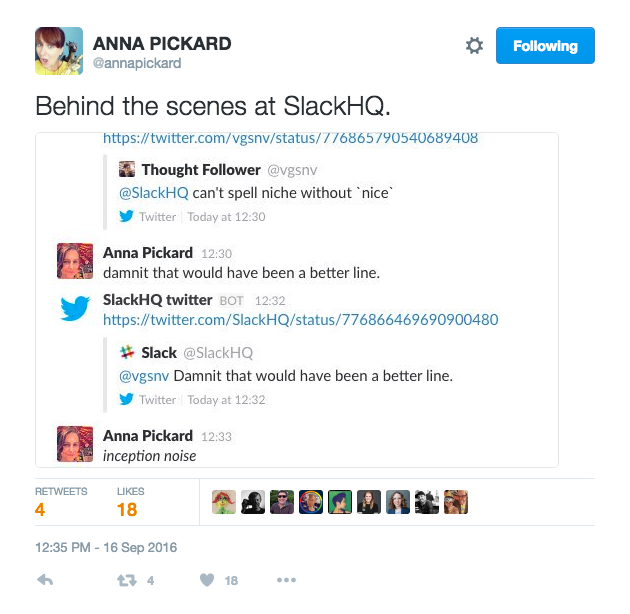
Task: Open the vgsnv status URL link
Action: pyautogui.click(x=290, y=138)
